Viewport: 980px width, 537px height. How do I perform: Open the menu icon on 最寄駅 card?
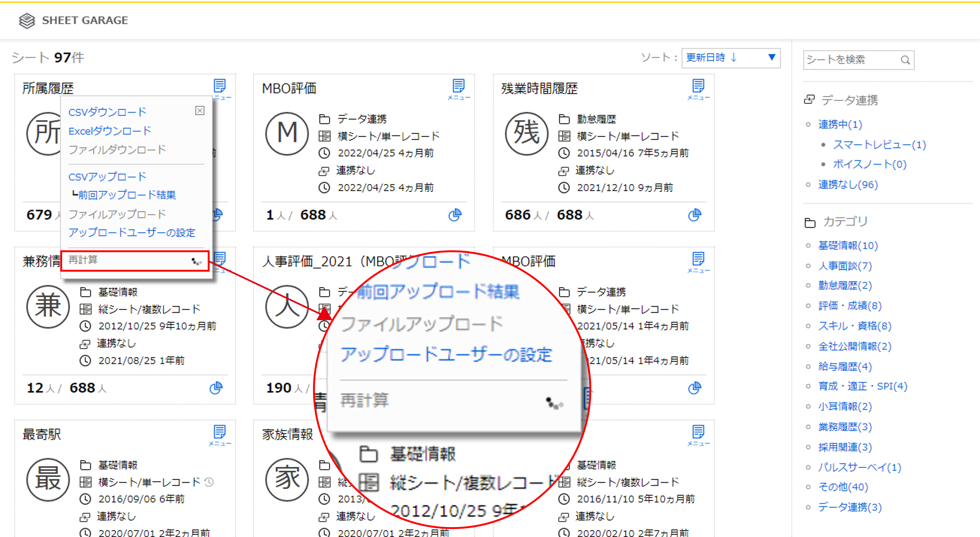(x=220, y=435)
